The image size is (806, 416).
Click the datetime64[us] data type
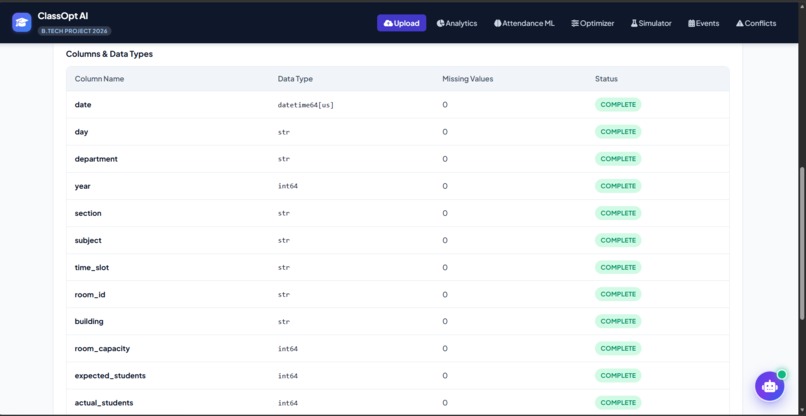[306, 105]
